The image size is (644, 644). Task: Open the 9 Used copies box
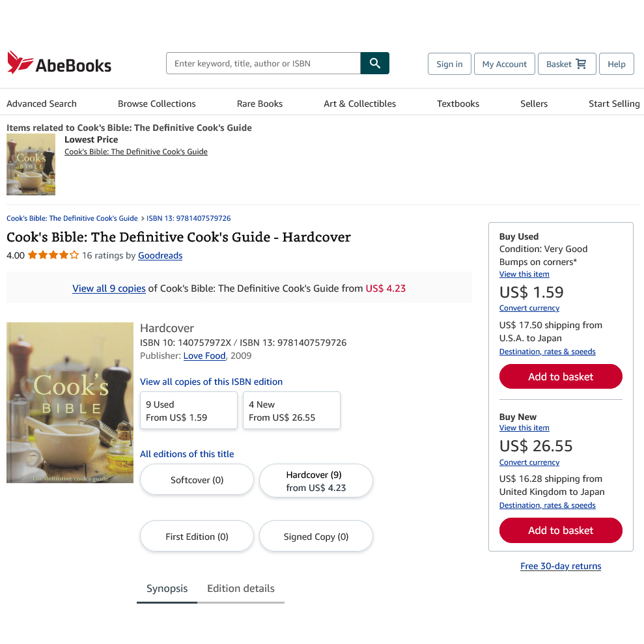tap(189, 411)
